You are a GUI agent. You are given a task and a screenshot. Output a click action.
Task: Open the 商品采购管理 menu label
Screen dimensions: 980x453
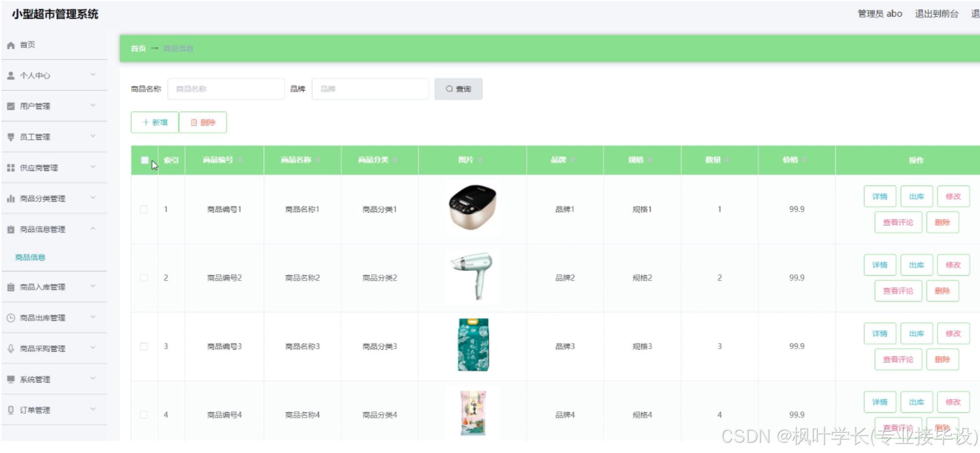(x=43, y=349)
